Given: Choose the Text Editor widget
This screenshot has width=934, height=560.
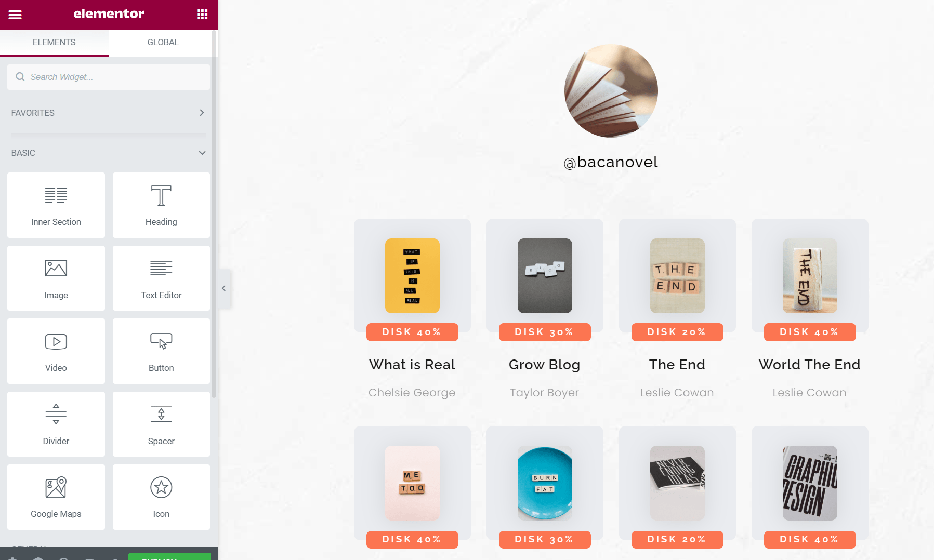Looking at the screenshot, I should click(x=161, y=278).
